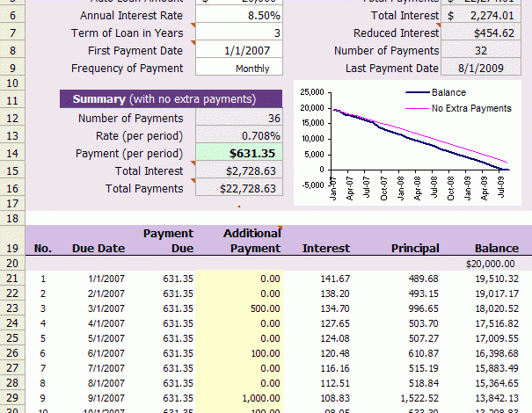Click the Total Interest value 2,274.01
The width and height of the screenshot is (532, 413).
pos(481,16)
